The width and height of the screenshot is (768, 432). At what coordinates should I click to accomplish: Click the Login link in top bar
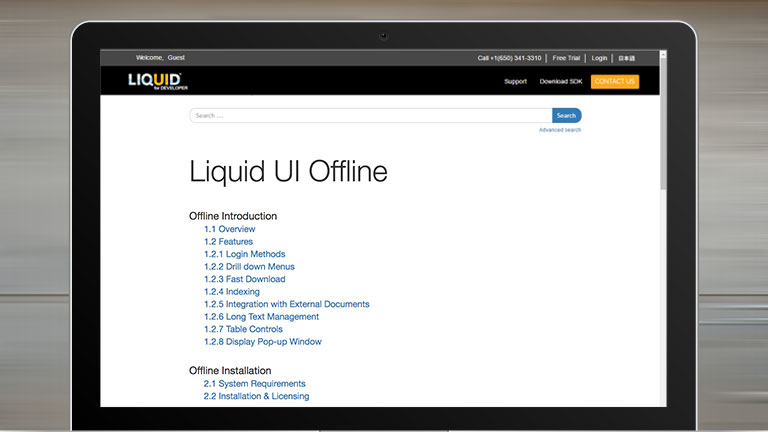pyautogui.click(x=599, y=58)
